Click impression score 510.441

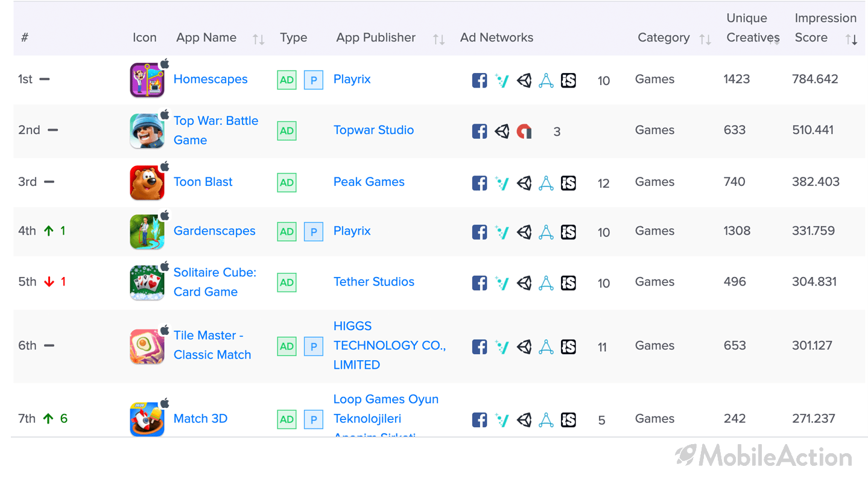(813, 130)
